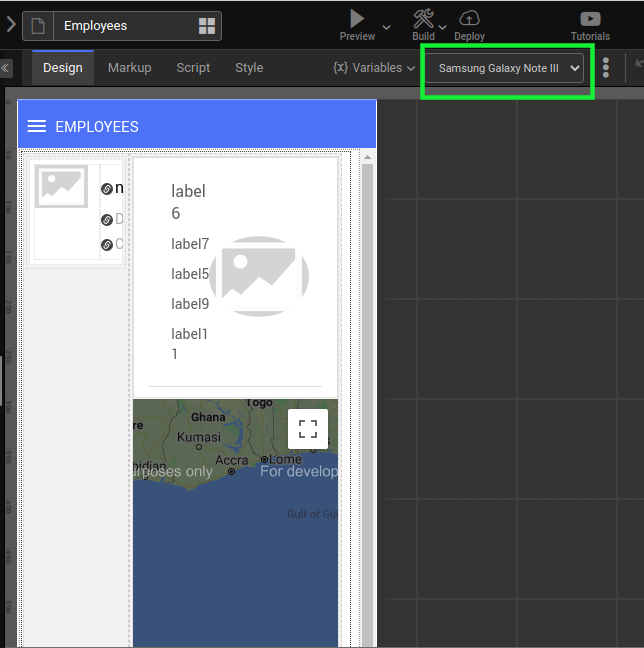644x648 pixels.
Task: Click the page document icon left of Employees
Action: click(38, 26)
